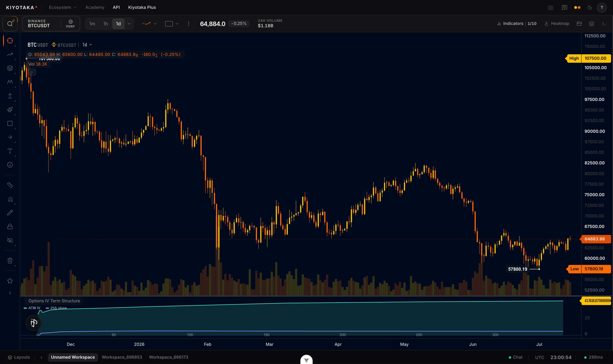
Task: Select the trend line drawing tool
Action: [x=10, y=54]
